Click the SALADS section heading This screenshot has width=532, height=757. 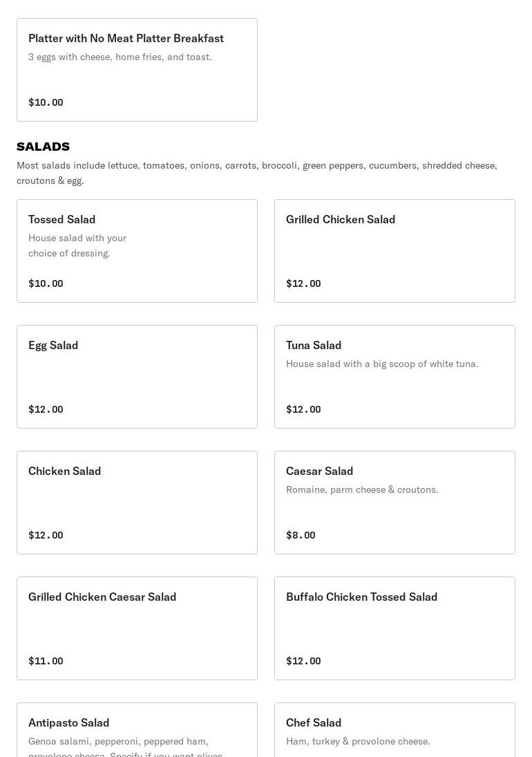click(43, 147)
